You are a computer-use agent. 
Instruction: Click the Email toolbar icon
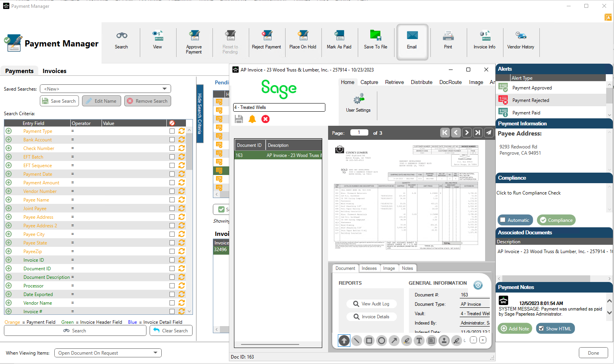tap(412, 42)
